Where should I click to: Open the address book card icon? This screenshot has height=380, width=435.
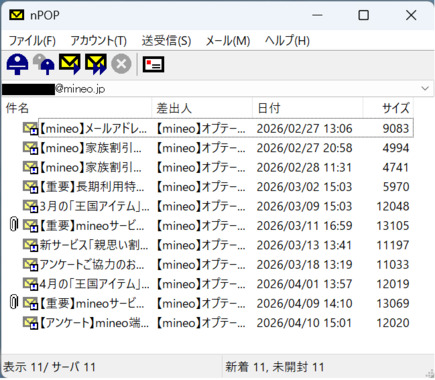pos(154,64)
